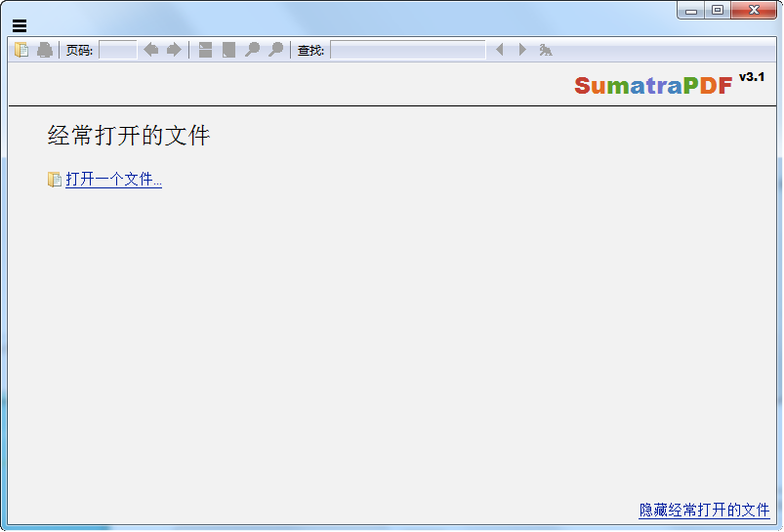Open the hamburger main menu
The image size is (784, 532).
(20, 26)
